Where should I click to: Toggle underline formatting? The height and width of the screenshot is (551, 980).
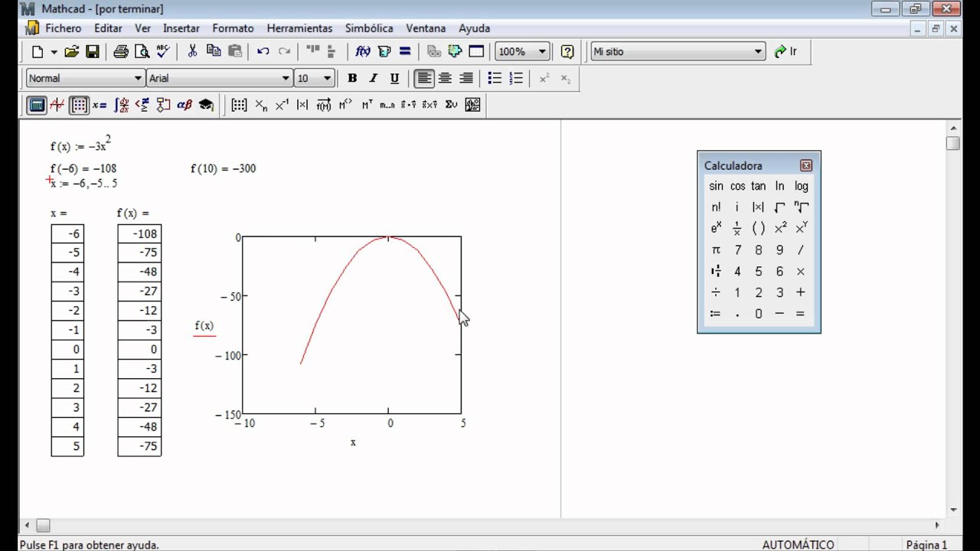395,78
